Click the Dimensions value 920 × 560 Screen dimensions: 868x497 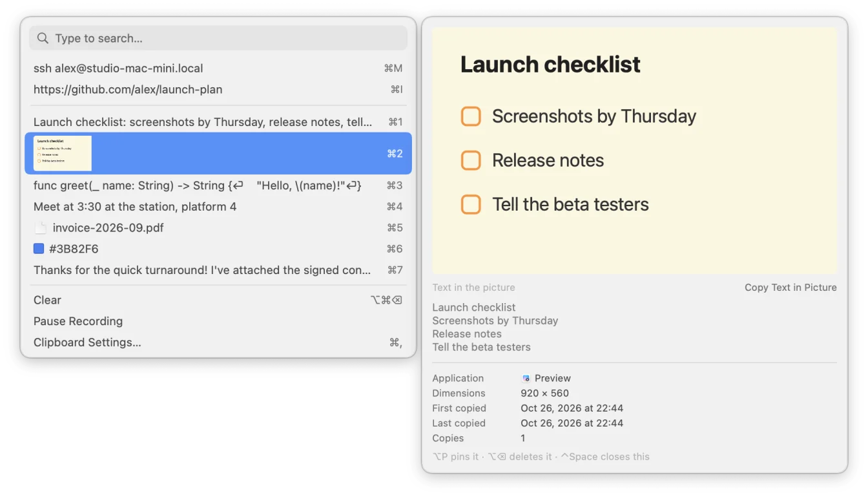[544, 393]
